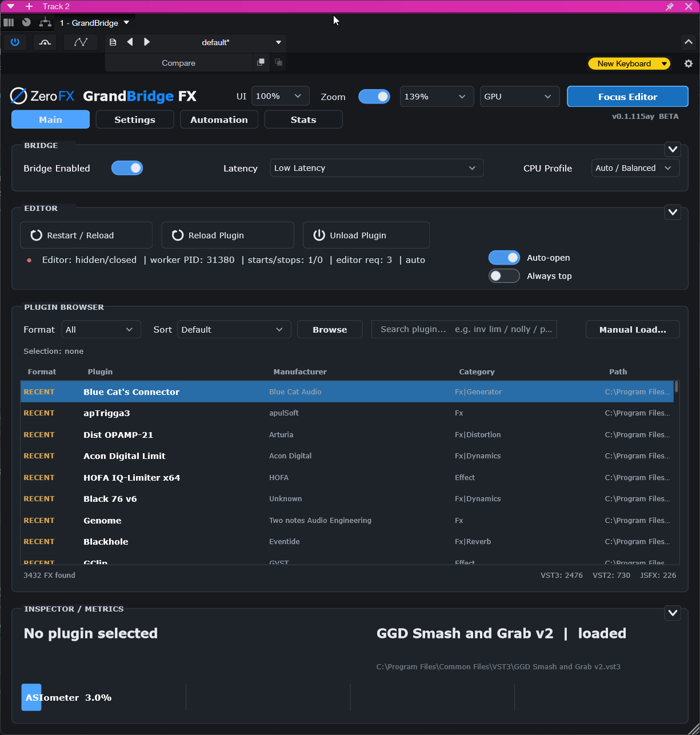The image size is (700, 735).
Task: Select the Genome plugin row
Action: coord(347,520)
